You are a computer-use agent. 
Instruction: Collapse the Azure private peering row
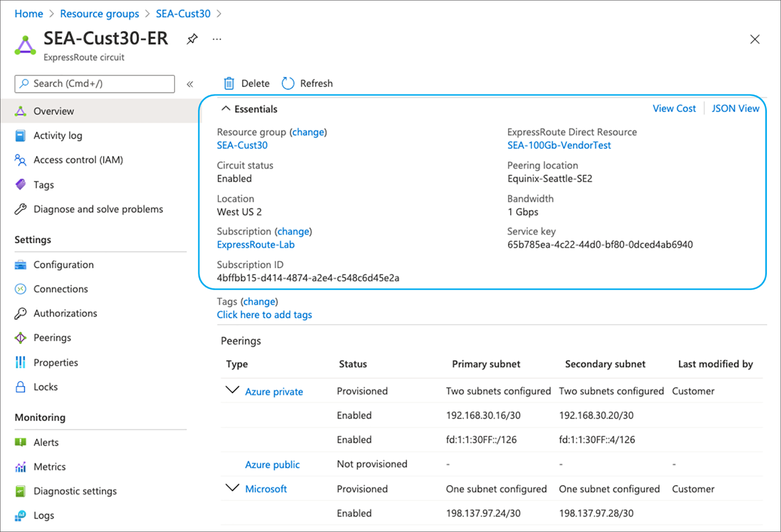pyautogui.click(x=232, y=390)
